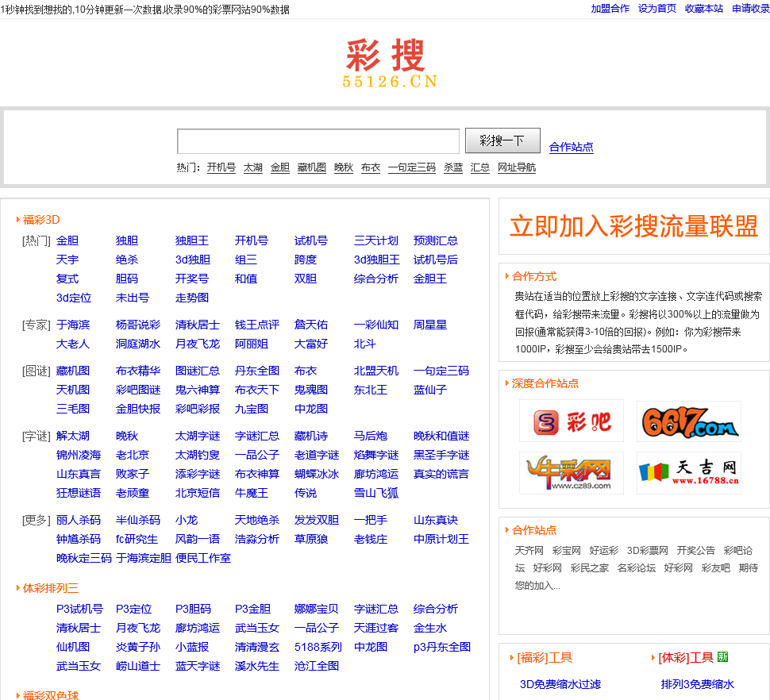Open the 合作方式 panel heading
The height and width of the screenshot is (700, 770).
coord(534,276)
